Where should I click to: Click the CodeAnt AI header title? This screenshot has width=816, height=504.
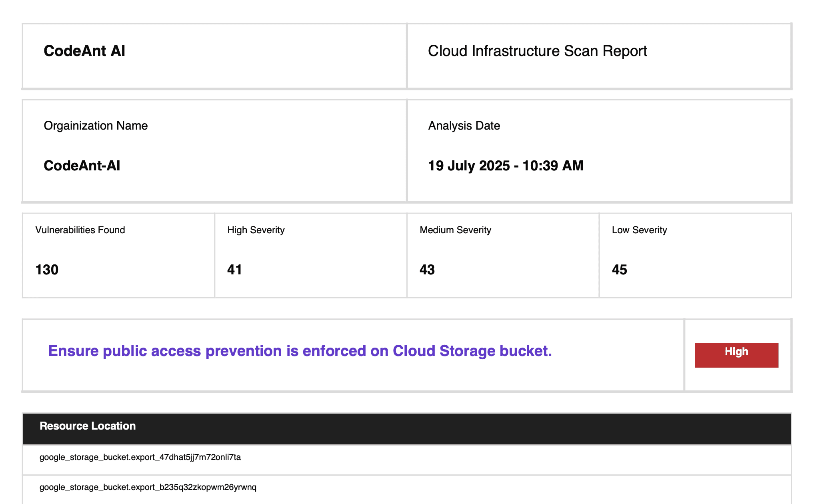pos(84,51)
